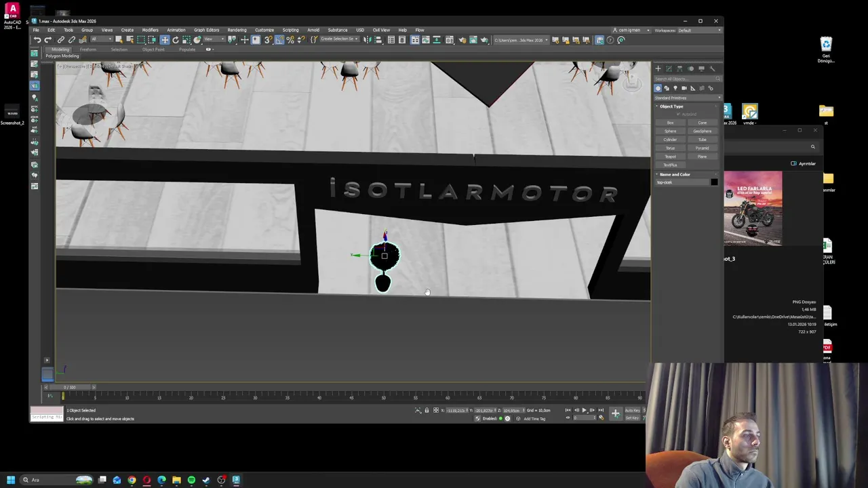
Task: Open the View reference coordinate dropdown
Action: tap(214, 39)
